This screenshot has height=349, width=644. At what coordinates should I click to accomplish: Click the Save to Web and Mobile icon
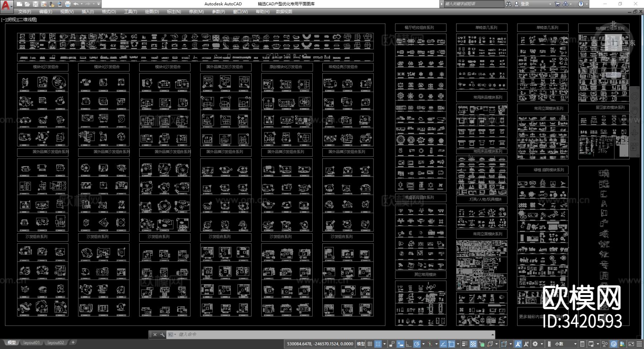[59, 4]
